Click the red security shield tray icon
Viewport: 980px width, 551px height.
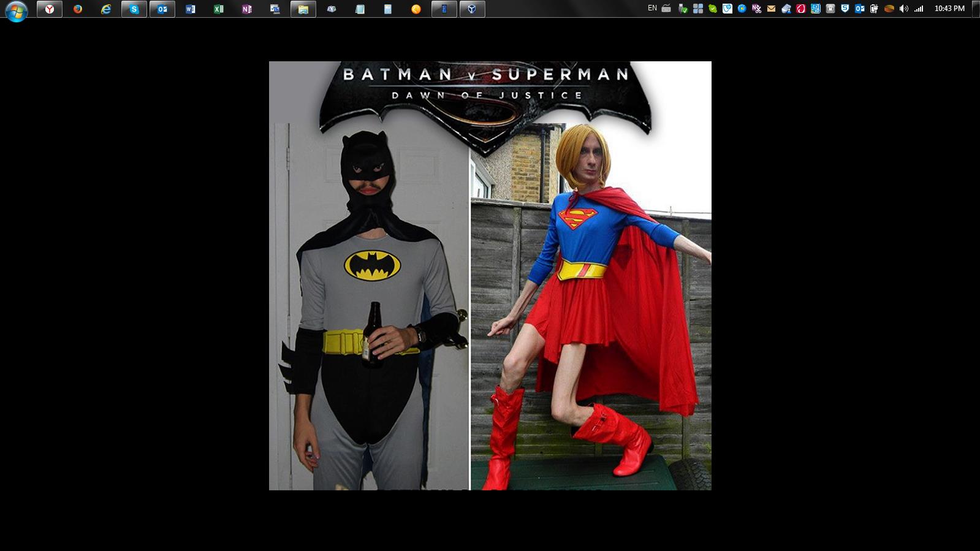point(801,9)
